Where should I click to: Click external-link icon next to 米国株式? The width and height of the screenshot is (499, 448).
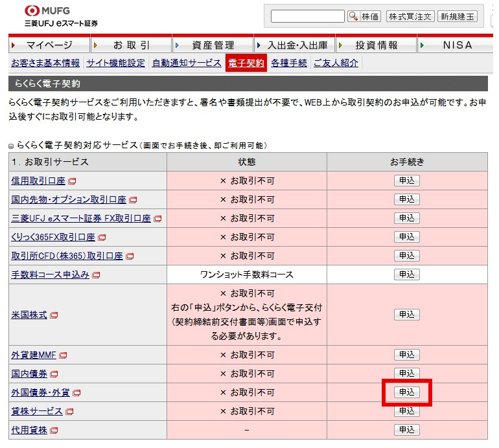click(54, 315)
